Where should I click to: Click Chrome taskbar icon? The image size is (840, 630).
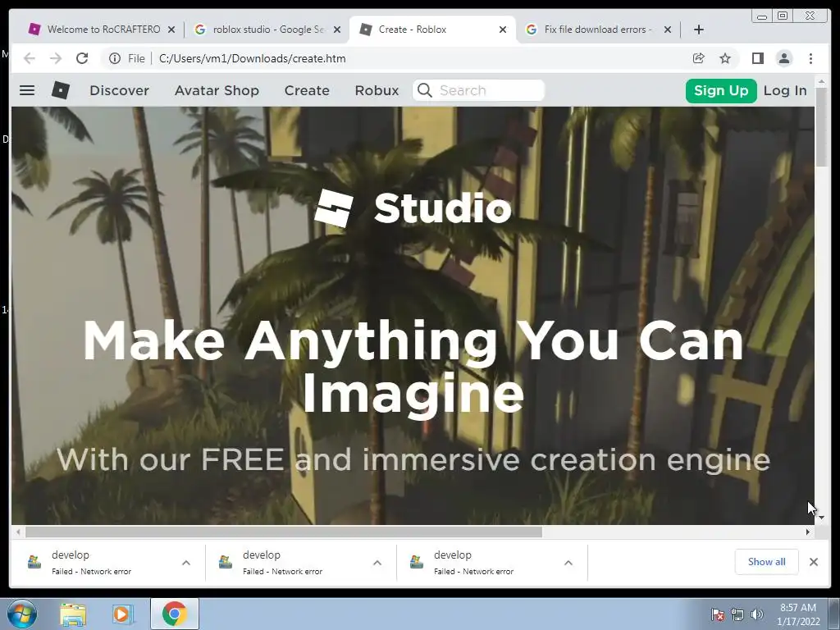click(175, 614)
